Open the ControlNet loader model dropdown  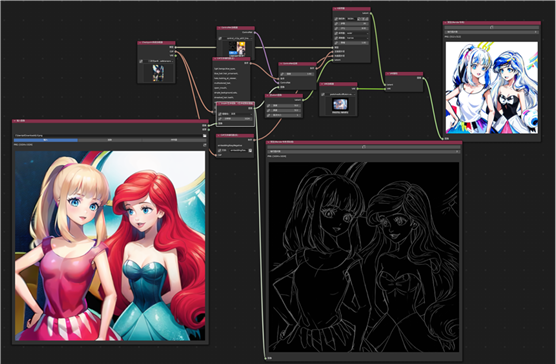click(x=238, y=38)
